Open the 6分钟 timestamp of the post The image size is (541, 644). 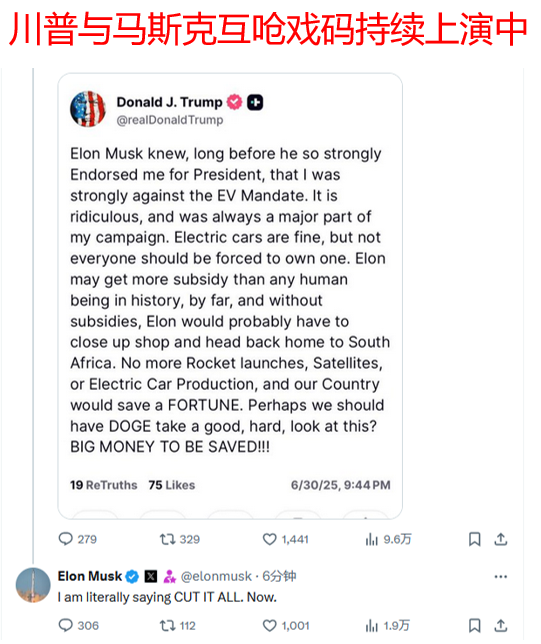coord(279,576)
